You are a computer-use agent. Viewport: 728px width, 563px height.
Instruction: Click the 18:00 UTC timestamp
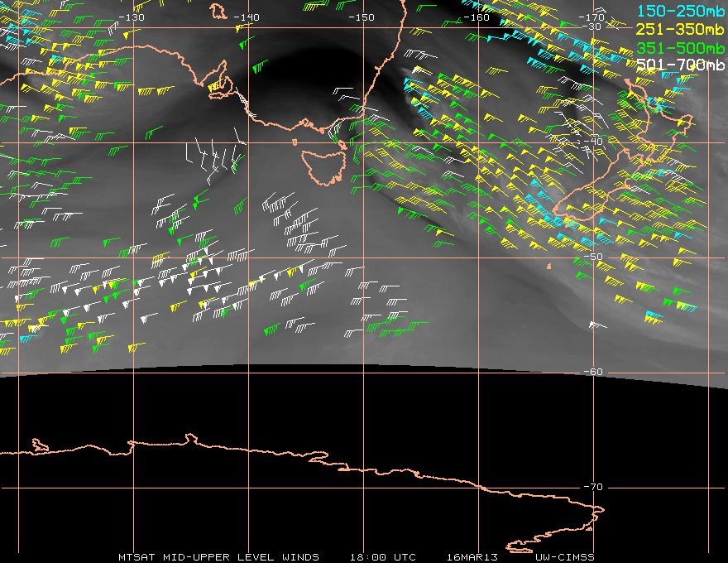click(x=382, y=557)
